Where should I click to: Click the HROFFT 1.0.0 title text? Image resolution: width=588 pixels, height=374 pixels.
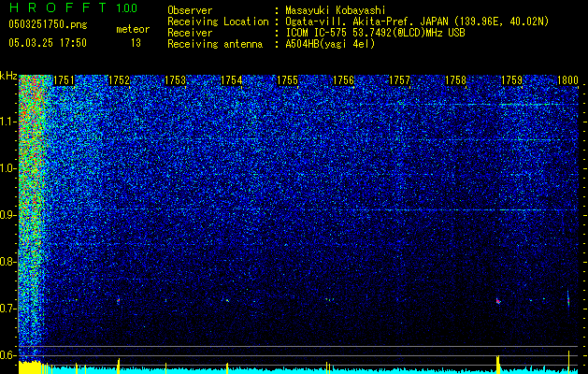(x=73, y=7)
